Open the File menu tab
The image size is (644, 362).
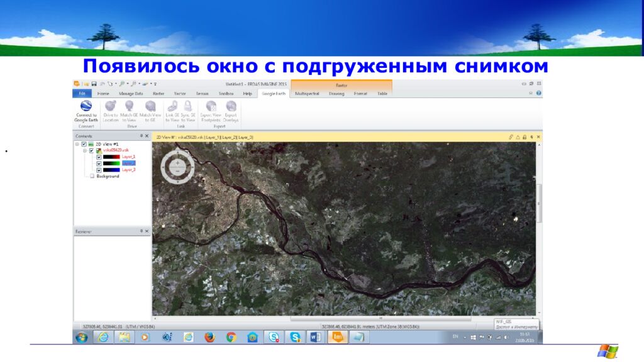tap(82, 93)
